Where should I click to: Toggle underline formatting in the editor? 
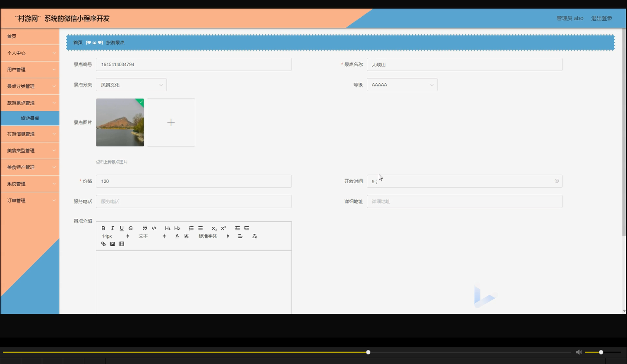122,228
